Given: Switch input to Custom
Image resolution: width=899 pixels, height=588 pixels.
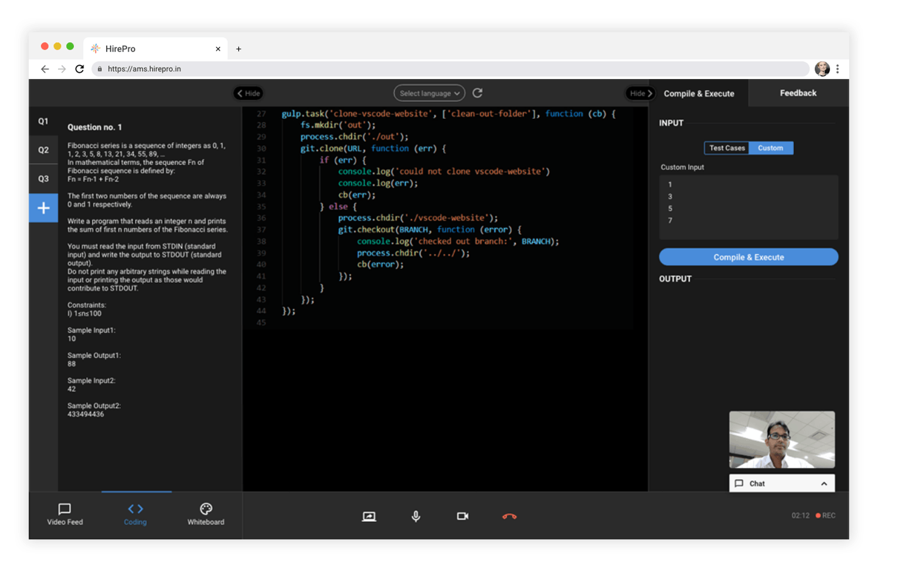Looking at the screenshot, I should pyautogui.click(x=770, y=148).
